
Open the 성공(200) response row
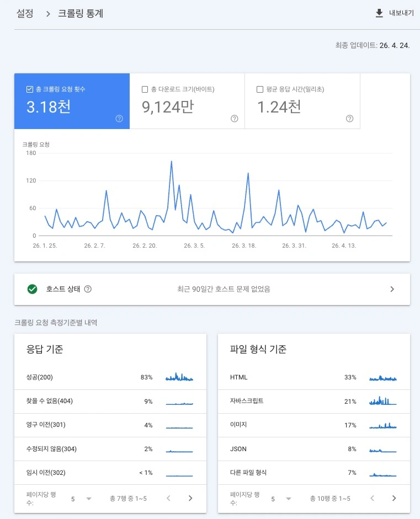point(110,377)
